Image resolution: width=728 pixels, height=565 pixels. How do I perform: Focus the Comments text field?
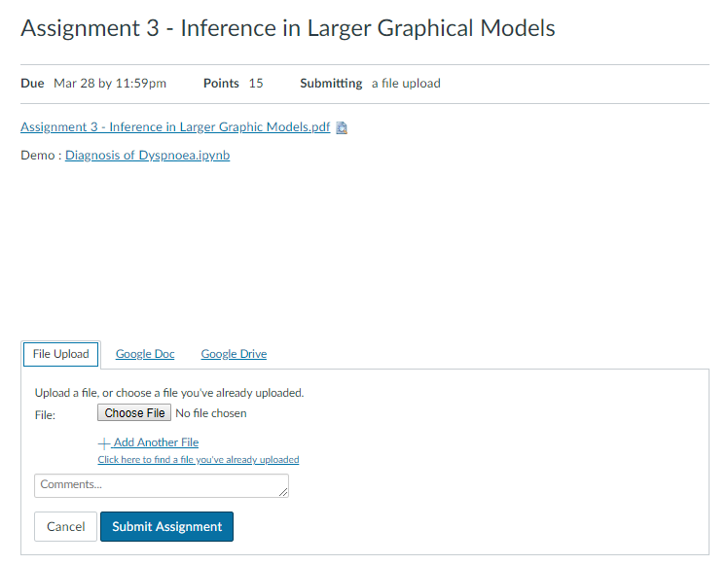[x=156, y=485]
